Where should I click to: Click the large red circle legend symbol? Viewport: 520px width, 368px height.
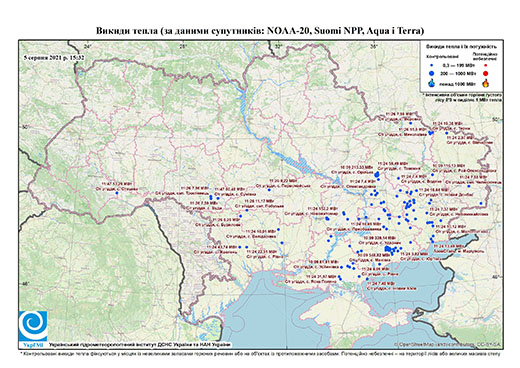click(486, 73)
